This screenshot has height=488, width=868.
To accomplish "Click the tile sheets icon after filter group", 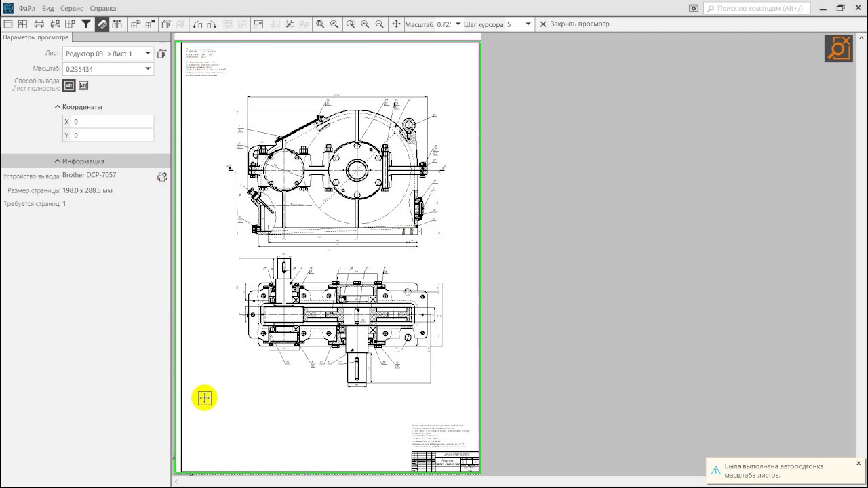I will point(117,24).
